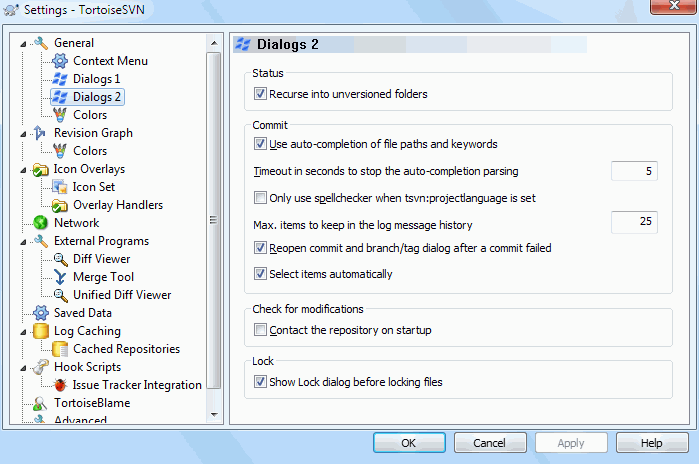Collapse the External Programs tree node
Screen dimensions: 699x464
tap(23, 242)
